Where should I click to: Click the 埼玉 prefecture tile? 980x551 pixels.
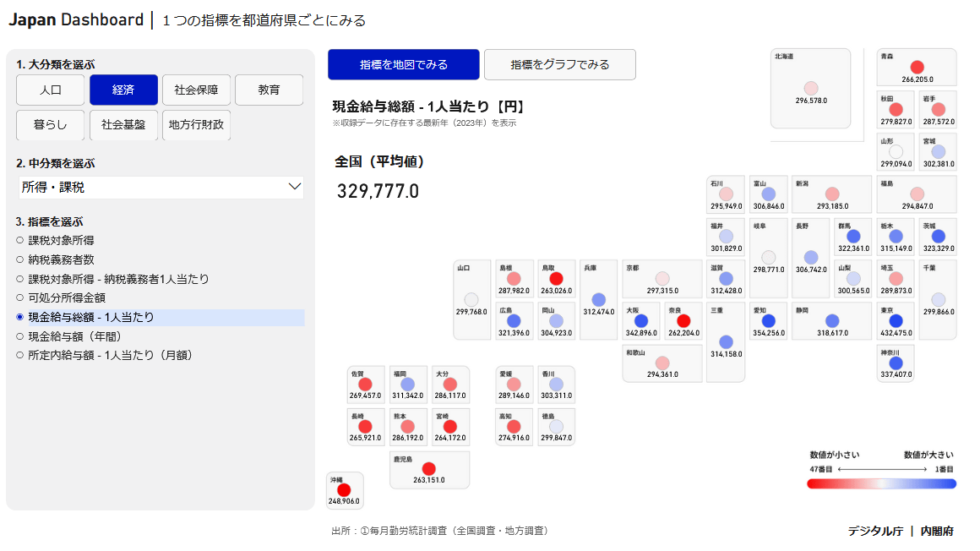[896, 279]
